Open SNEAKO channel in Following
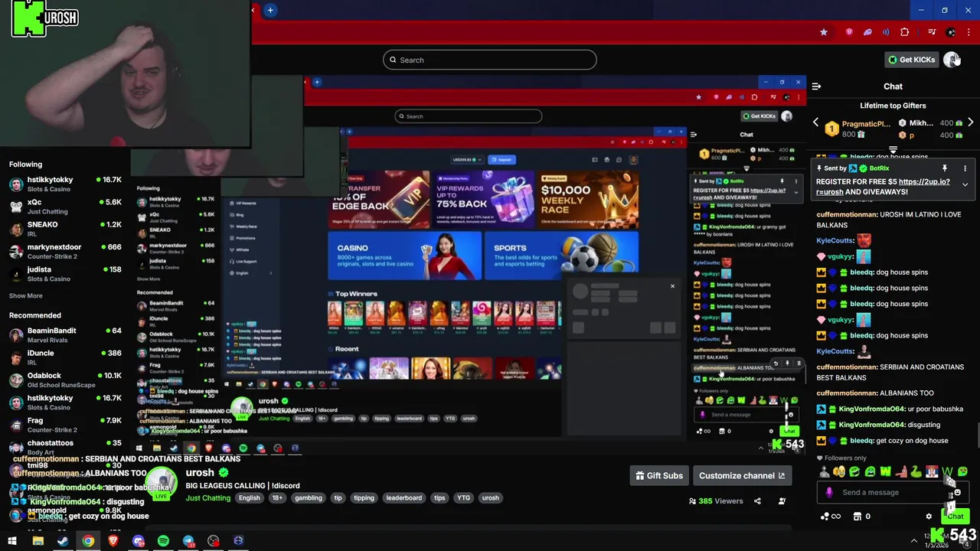The image size is (980, 551). tap(65, 229)
